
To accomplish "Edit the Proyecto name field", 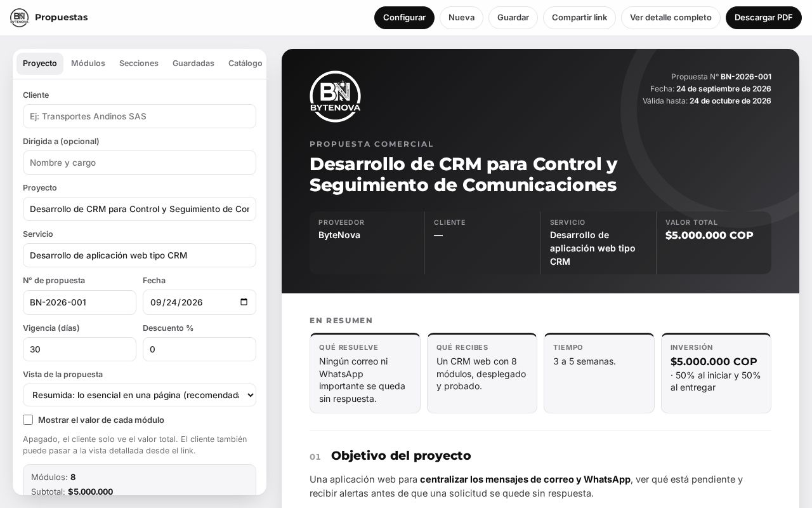I will 140,209.
